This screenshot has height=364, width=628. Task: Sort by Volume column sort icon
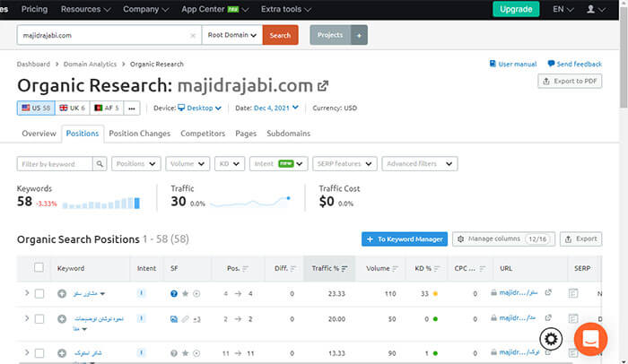(x=396, y=269)
